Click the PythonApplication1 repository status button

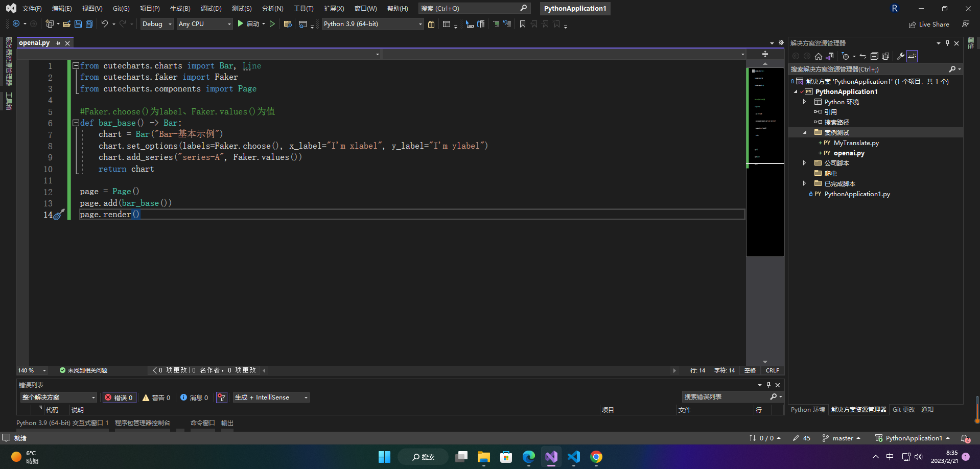click(913, 438)
